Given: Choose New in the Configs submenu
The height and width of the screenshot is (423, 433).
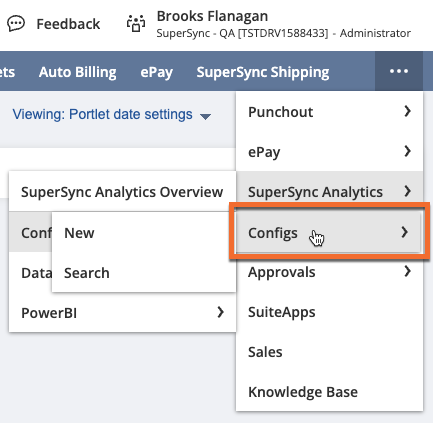Looking at the screenshot, I should point(144,233).
